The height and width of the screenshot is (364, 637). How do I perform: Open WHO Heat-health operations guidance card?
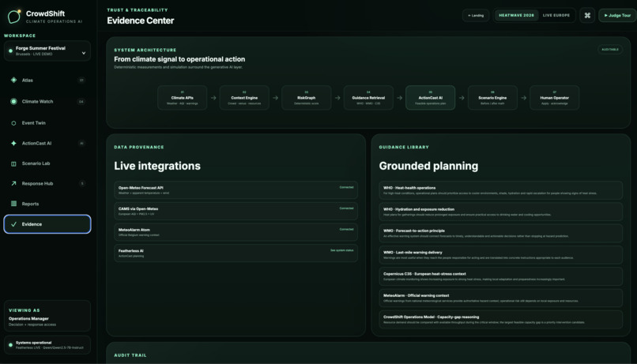[x=500, y=190]
